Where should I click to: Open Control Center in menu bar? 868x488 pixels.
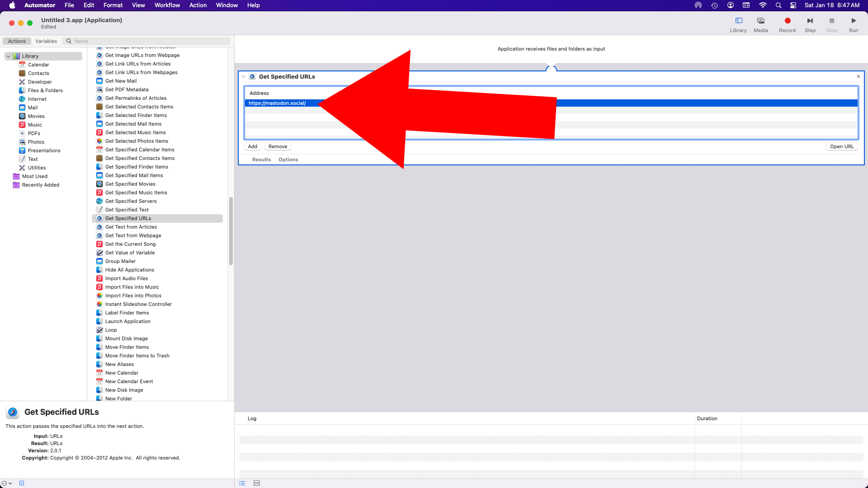793,5
